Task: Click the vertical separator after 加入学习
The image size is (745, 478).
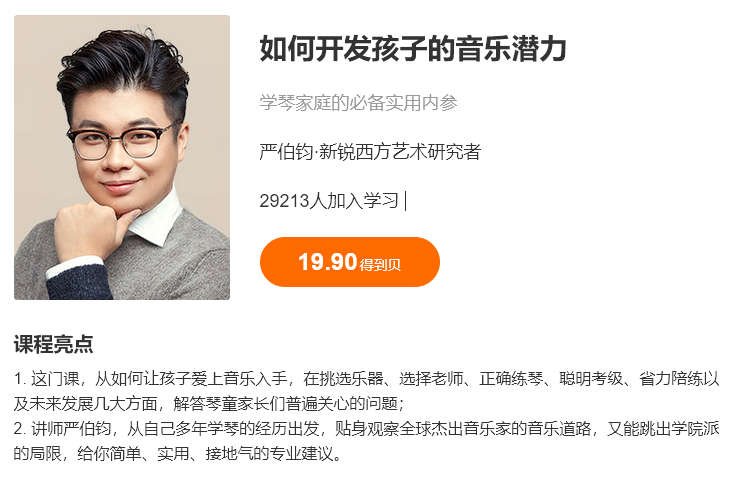Action: [405, 201]
